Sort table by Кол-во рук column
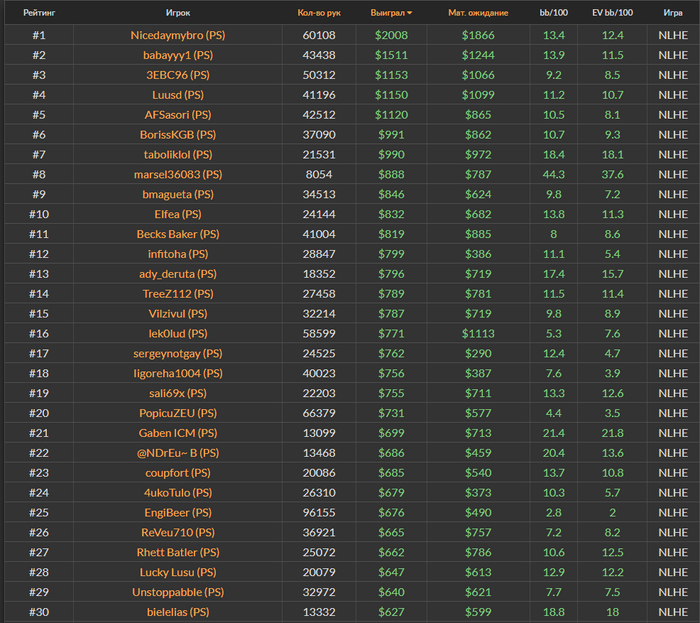Image resolution: width=700 pixels, height=623 pixels. coord(319,13)
